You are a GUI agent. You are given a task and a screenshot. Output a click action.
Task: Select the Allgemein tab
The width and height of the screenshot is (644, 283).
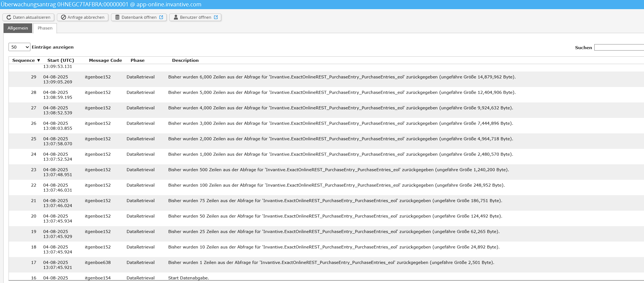tap(18, 28)
